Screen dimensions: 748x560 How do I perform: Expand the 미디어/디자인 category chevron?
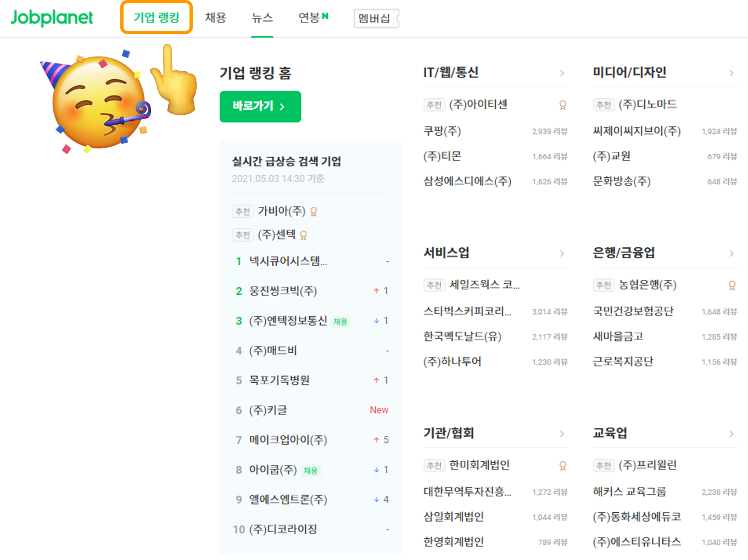[732, 73]
